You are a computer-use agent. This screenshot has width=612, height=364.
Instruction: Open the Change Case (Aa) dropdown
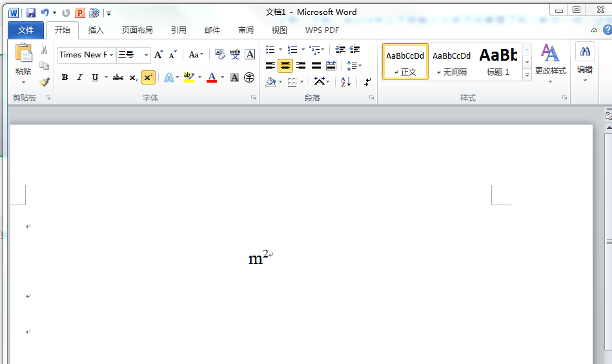196,55
